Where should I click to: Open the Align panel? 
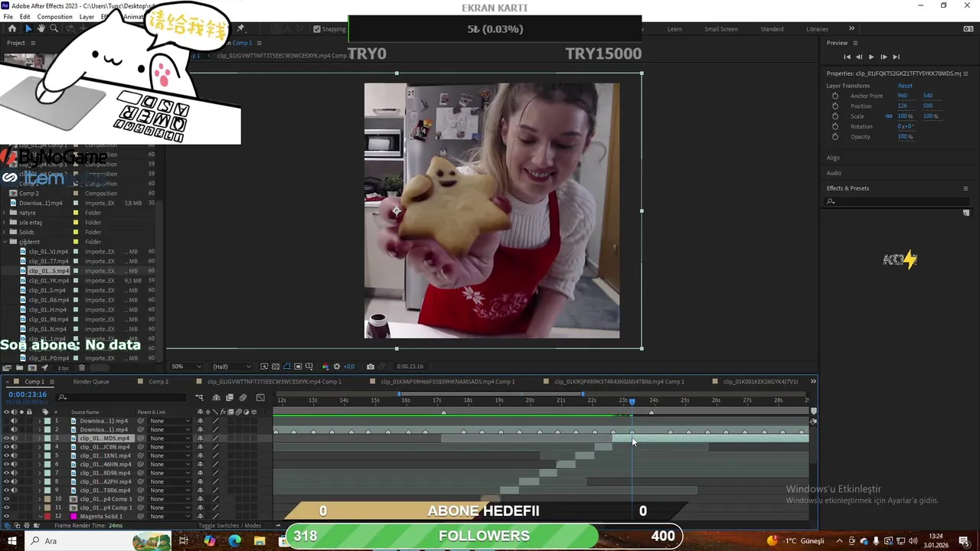(x=833, y=158)
